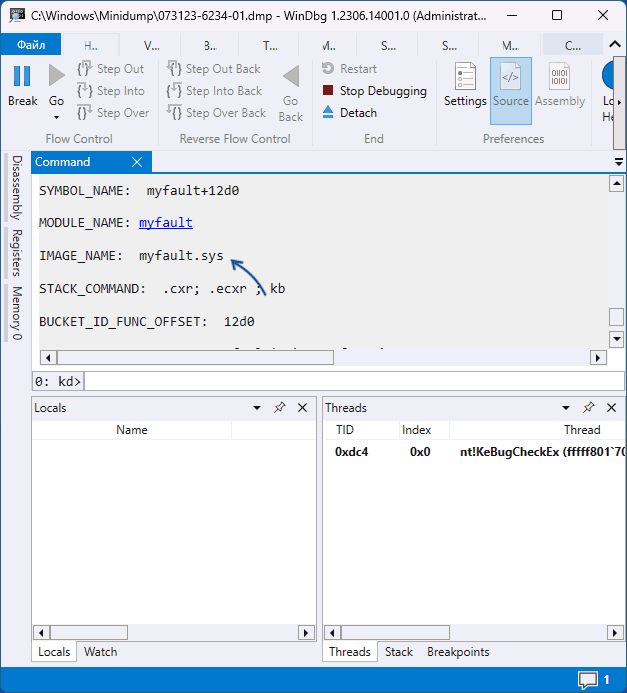Close the Command tab
Screen dimensions: 627x693
point(137,162)
